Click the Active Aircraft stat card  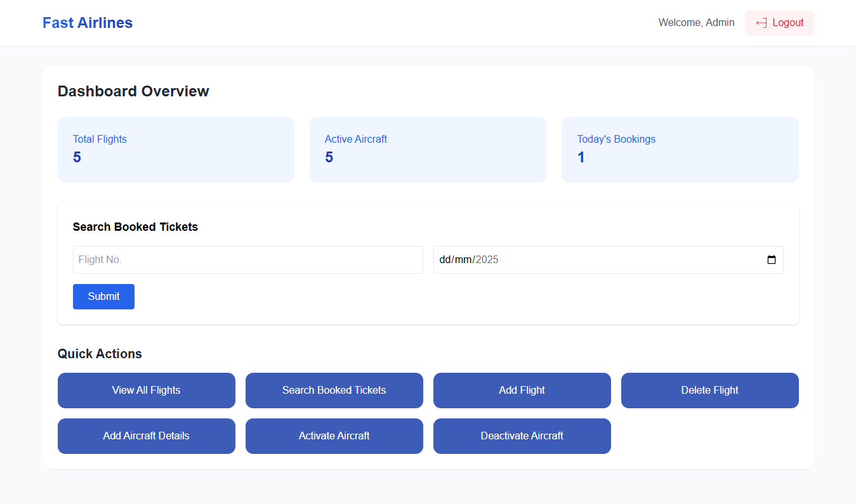tap(428, 150)
